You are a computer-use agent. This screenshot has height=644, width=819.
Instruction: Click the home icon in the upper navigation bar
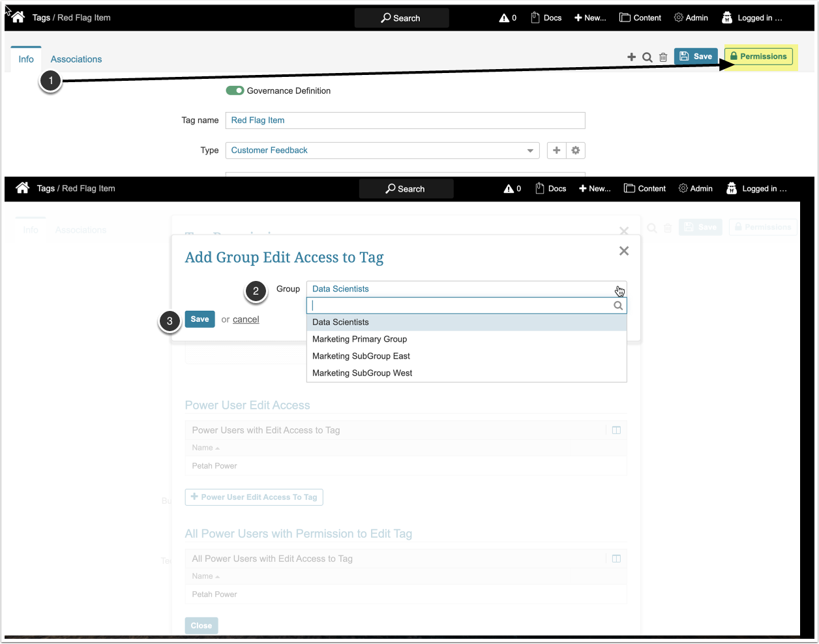click(x=18, y=18)
